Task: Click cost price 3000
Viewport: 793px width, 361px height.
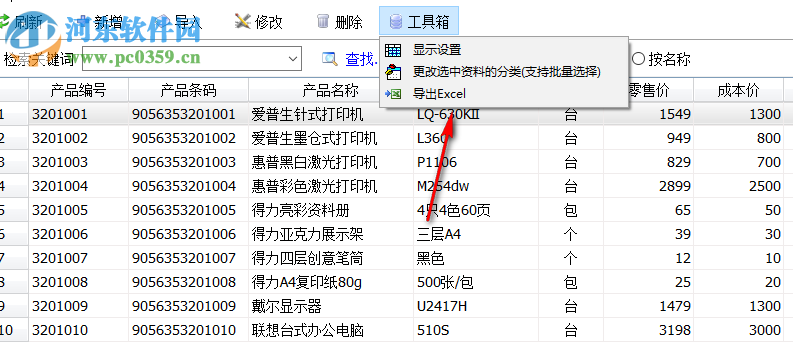Action: [x=738, y=330]
